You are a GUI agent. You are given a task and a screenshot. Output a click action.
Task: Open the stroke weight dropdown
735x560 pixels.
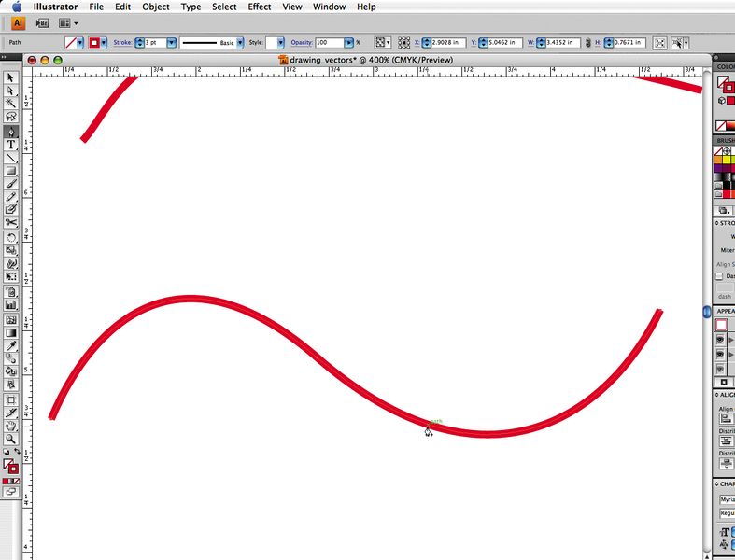click(x=171, y=43)
